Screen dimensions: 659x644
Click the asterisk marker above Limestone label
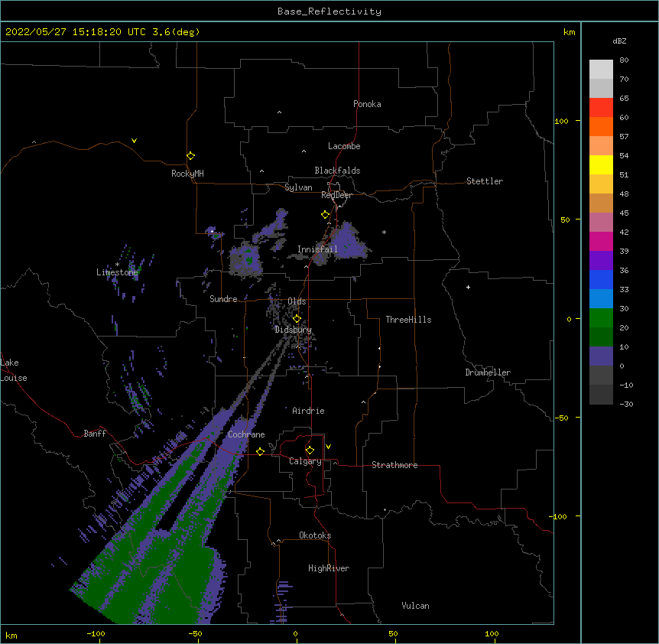(117, 265)
